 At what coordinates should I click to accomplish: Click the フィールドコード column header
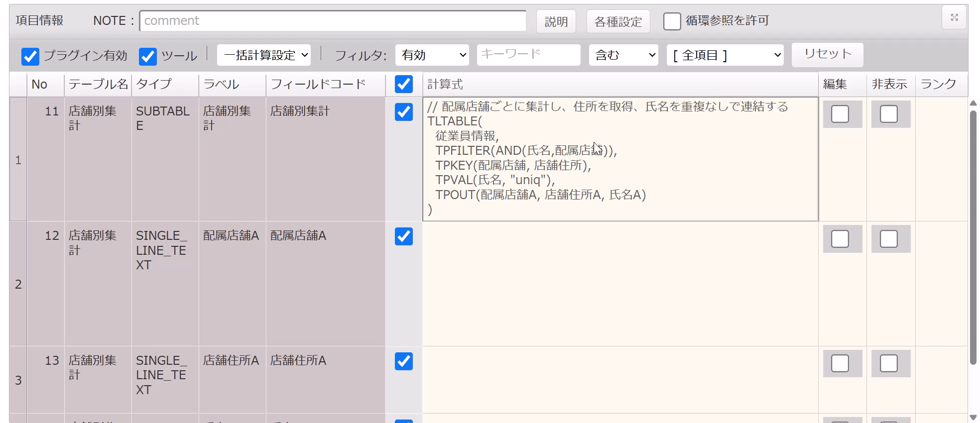(x=319, y=84)
